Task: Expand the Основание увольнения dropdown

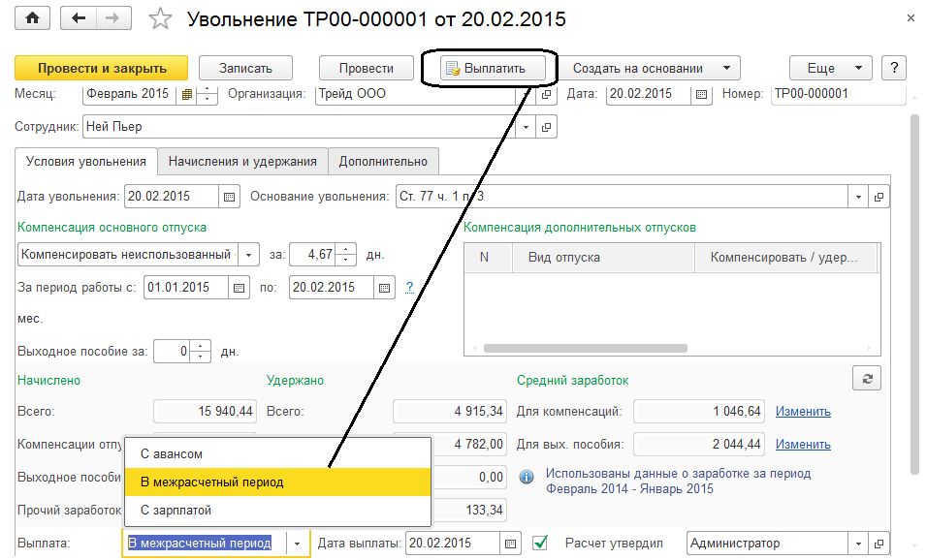Action: pyautogui.click(x=858, y=197)
